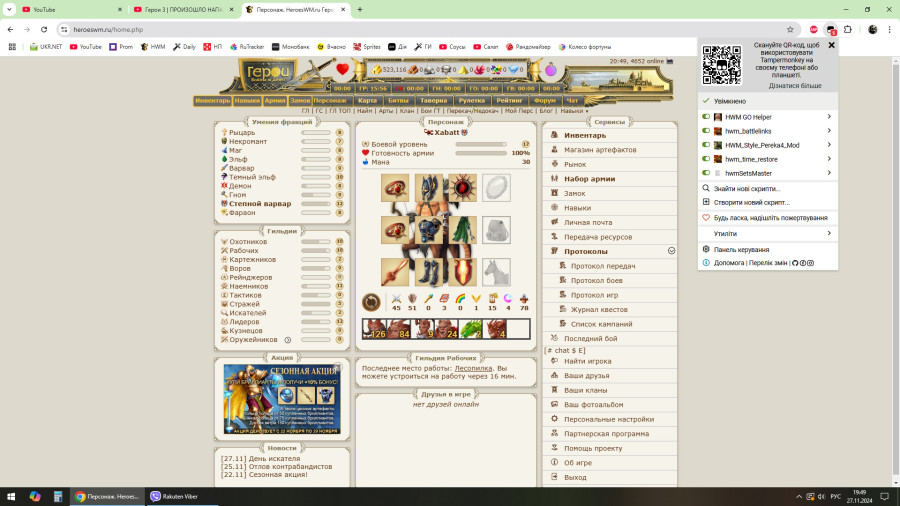Click Створити новий скрипт in Tampermonkey menu
The height and width of the screenshot is (506, 900).
coord(751,203)
